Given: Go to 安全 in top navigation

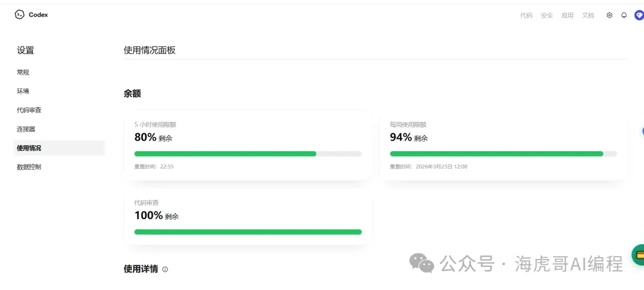Looking at the screenshot, I should [547, 15].
